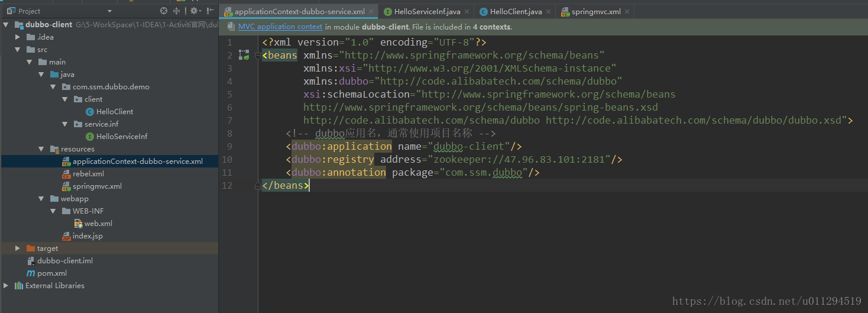Image resolution: width=868 pixels, height=313 pixels.
Task: Click the zookeeper address value in line 10
Action: (519, 159)
